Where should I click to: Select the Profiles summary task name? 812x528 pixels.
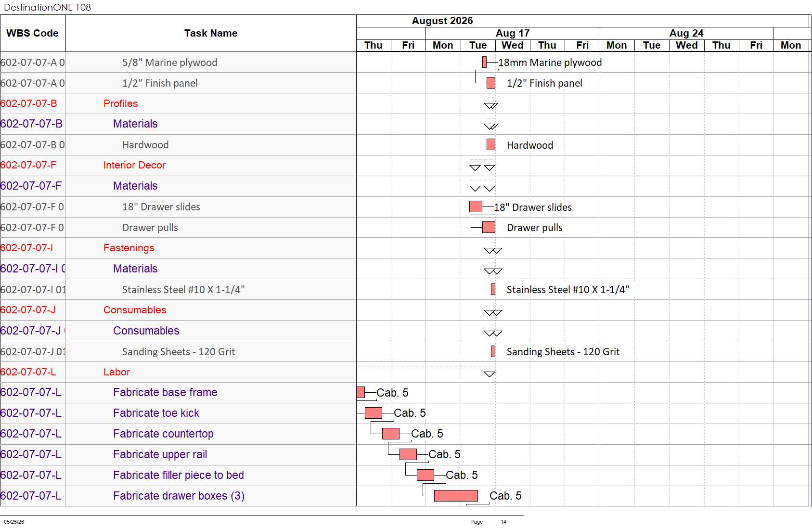[121, 103]
